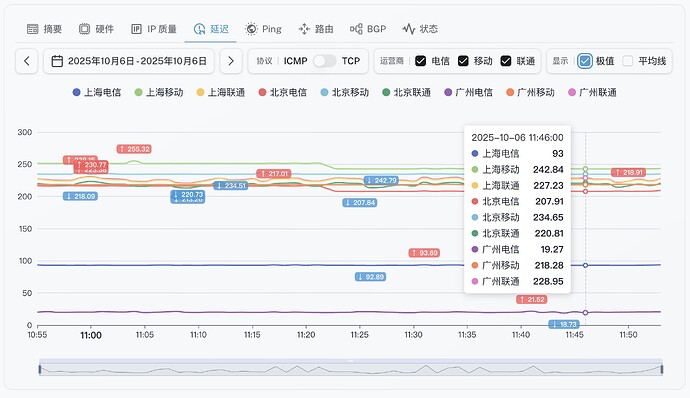Click the BGP network nodes icon
Viewport: 690px width, 398px height.
(356, 29)
